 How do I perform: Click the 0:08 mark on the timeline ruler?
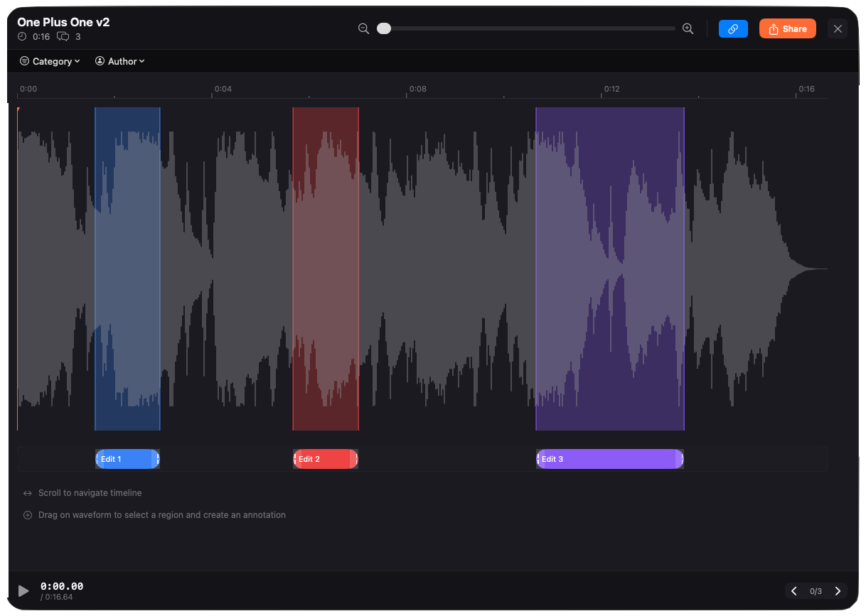(x=417, y=89)
